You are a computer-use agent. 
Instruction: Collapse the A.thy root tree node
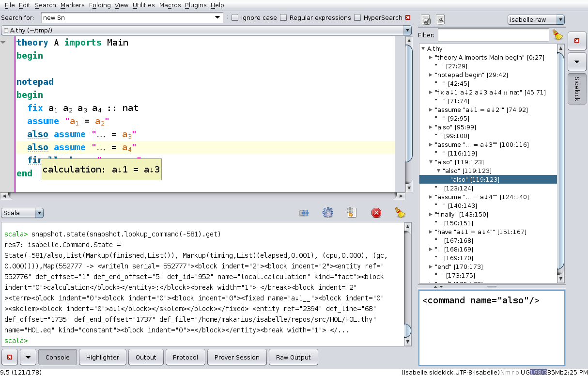pos(423,48)
